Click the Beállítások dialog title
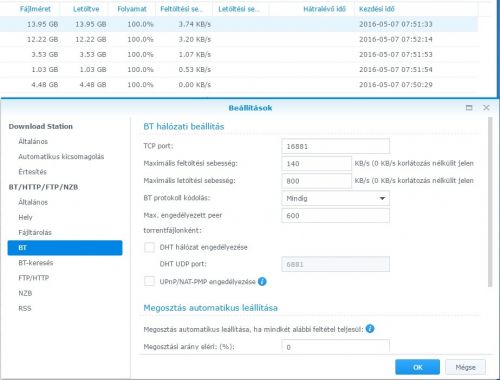The width and height of the screenshot is (500, 380). pos(250,108)
